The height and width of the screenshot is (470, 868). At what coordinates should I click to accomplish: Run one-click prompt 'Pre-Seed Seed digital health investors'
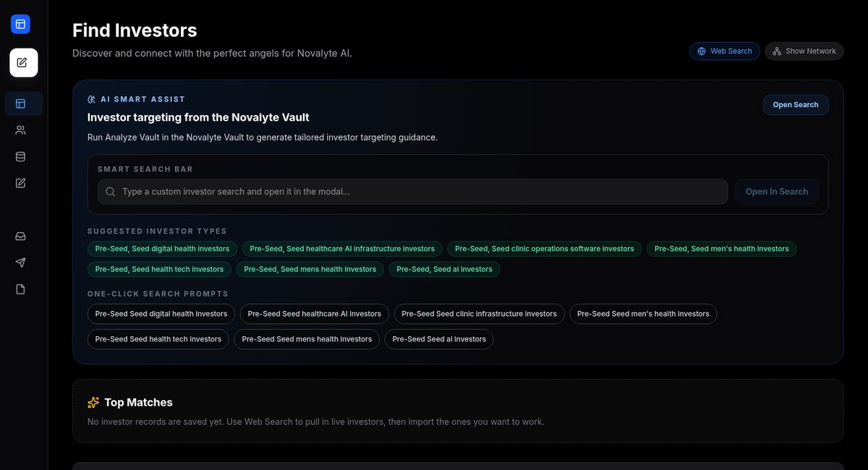click(x=161, y=314)
